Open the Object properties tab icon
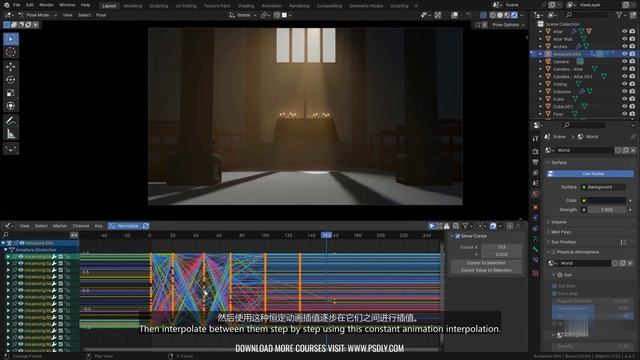Screen dimensions: 640x360 point(536,207)
